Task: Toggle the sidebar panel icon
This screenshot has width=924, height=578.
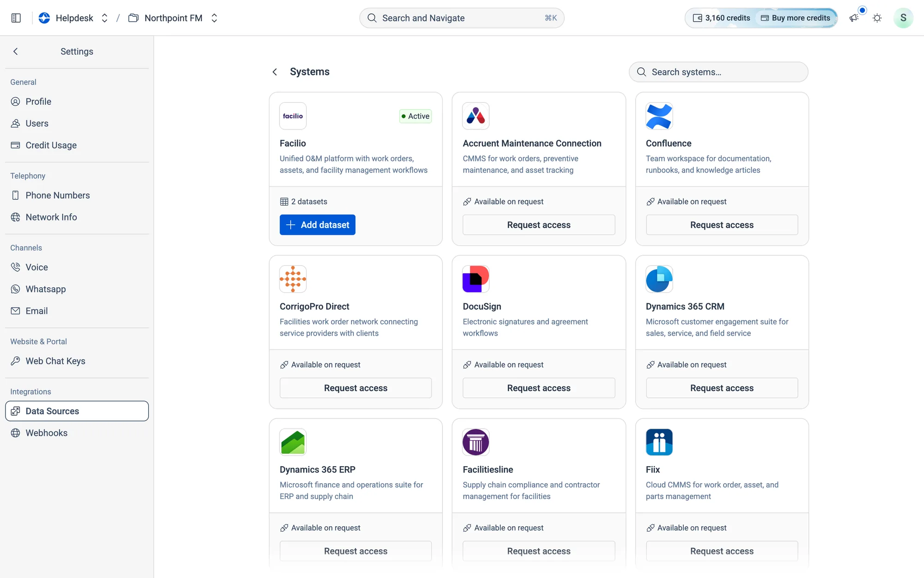Action: tap(16, 18)
